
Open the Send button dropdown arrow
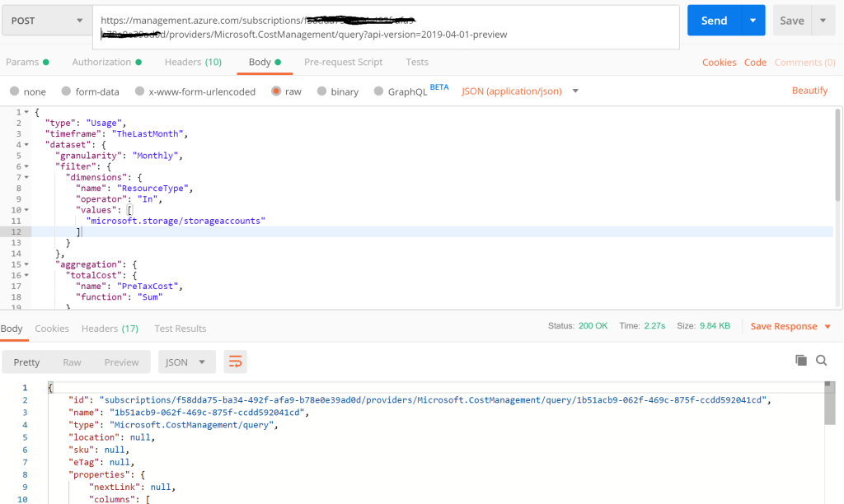tap(753, 21)
